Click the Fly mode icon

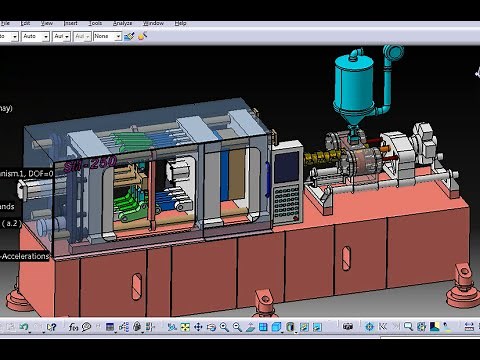[x=172, y=327]
